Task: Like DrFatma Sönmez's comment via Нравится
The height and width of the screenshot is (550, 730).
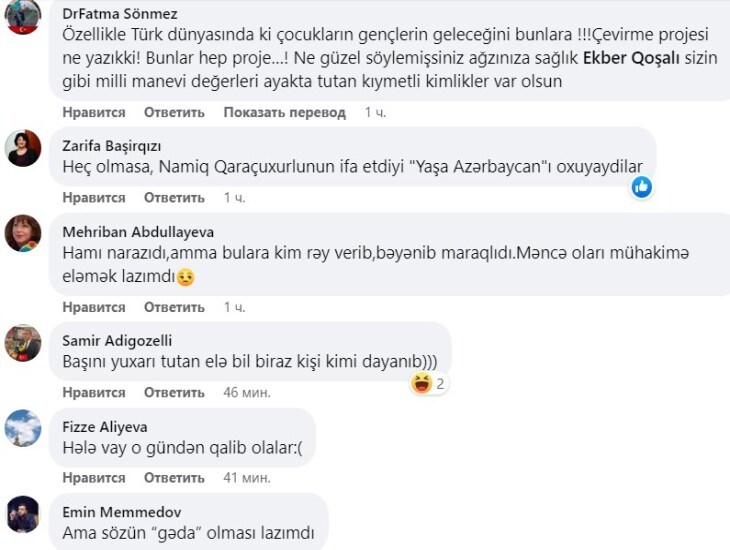Action: click(94, 113)
